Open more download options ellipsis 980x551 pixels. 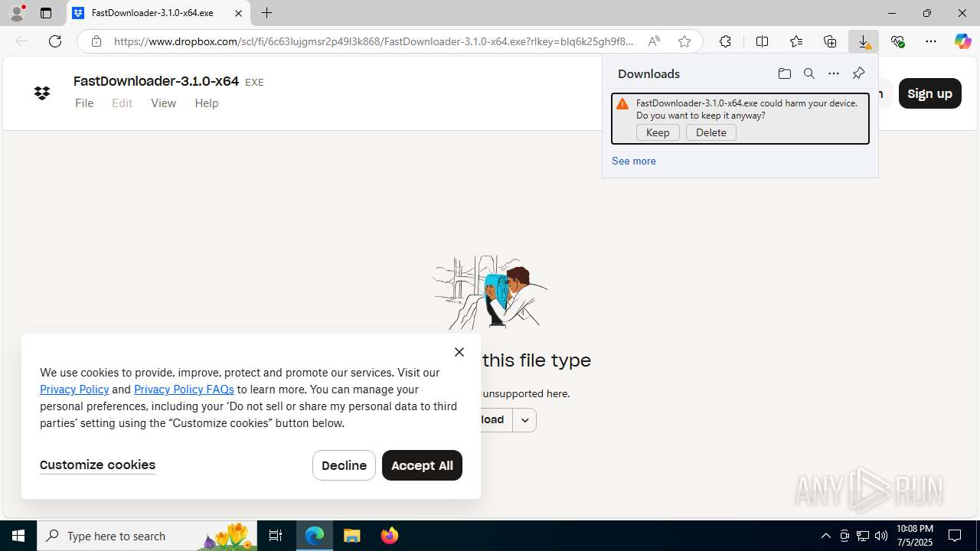834,73
